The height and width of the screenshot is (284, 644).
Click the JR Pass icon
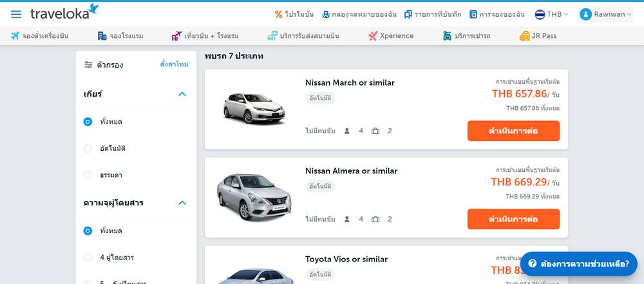(x=524, y=36)
